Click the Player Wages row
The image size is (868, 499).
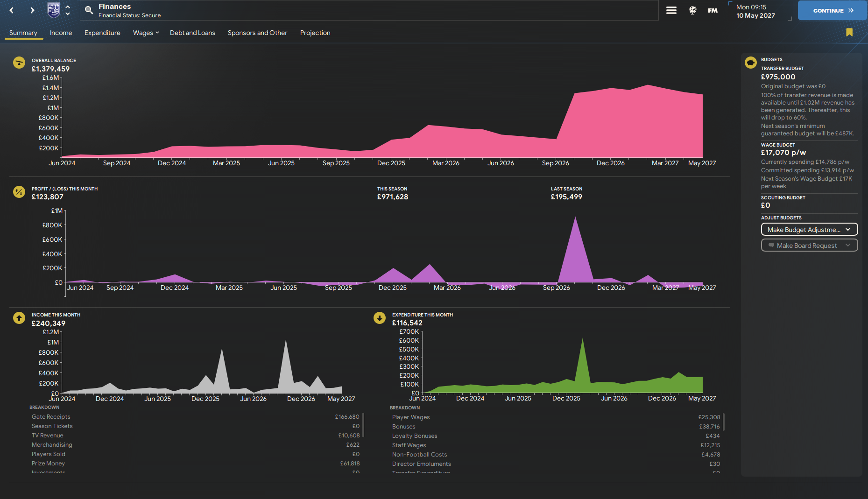point(556,417)
